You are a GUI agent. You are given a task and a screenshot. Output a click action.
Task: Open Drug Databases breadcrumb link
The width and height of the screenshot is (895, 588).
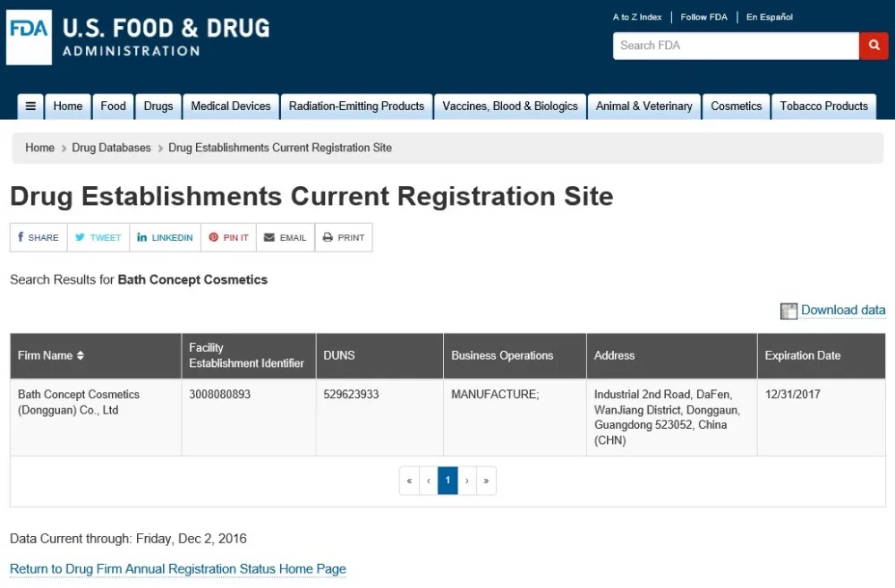(x=111, y=148)
